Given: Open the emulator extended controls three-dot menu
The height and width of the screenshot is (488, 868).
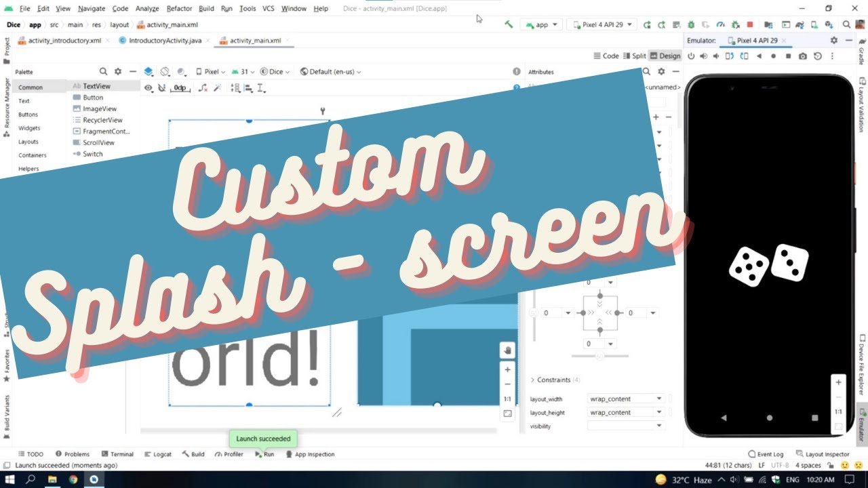Looking at the screenshot, I should click(832, 56).
